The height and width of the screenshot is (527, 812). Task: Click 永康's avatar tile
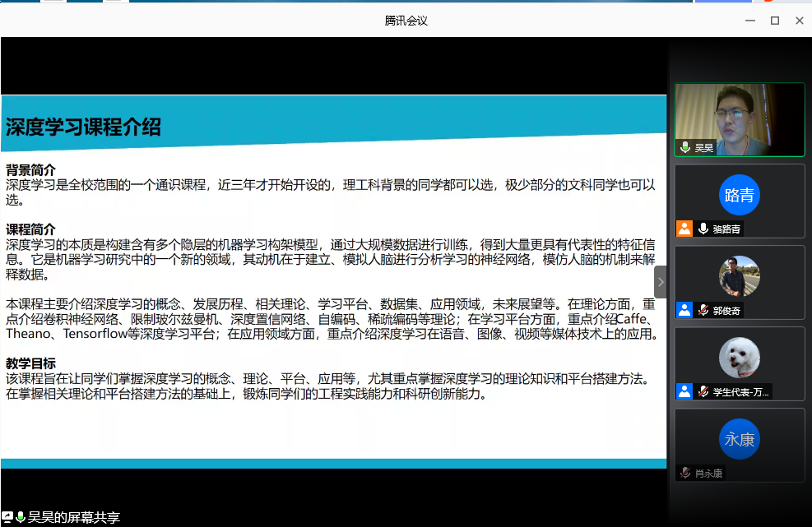740,438
